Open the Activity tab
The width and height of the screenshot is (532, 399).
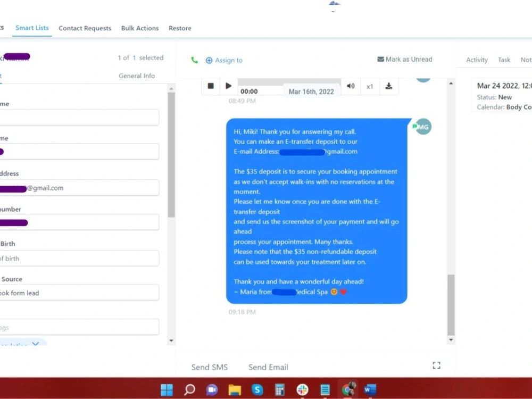click(477, 60)
